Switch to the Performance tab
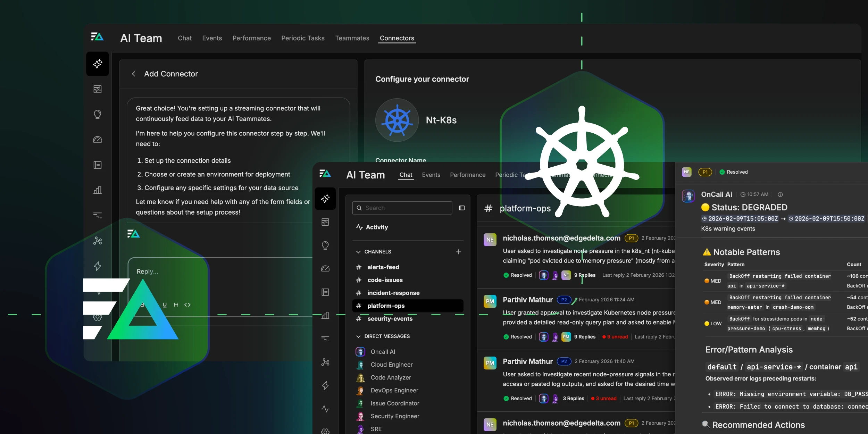 [x=251, y=38]
